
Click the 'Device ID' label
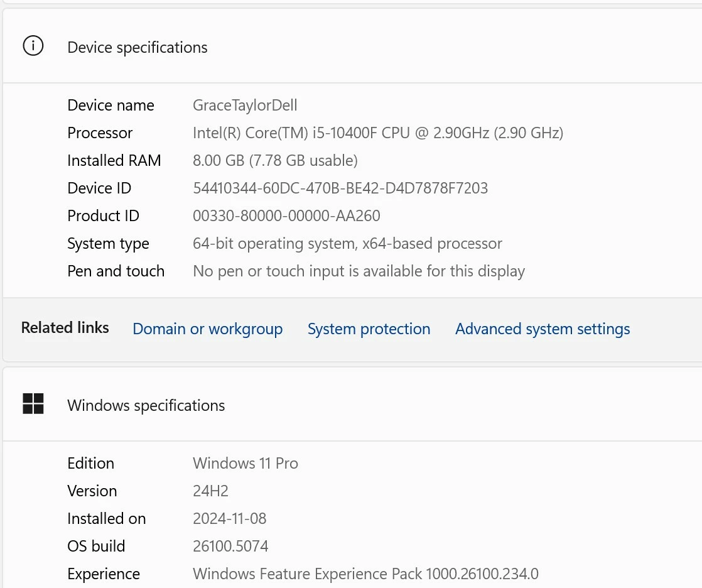pyautogui.click(x=99, y=188)
